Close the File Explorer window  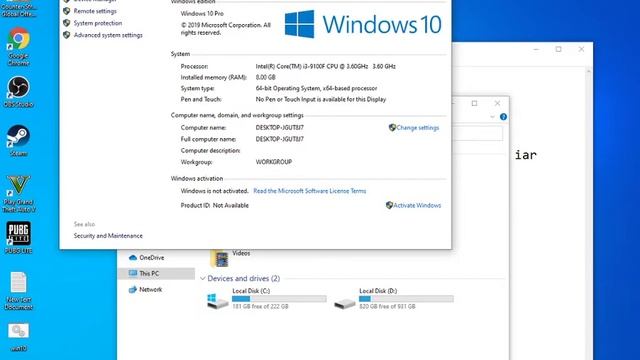click(497, 103)
